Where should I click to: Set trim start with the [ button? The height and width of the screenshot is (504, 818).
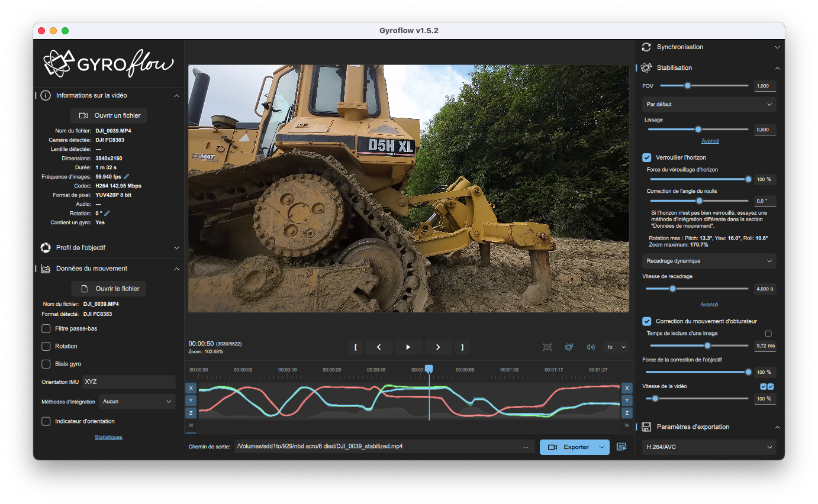(355, 347)
